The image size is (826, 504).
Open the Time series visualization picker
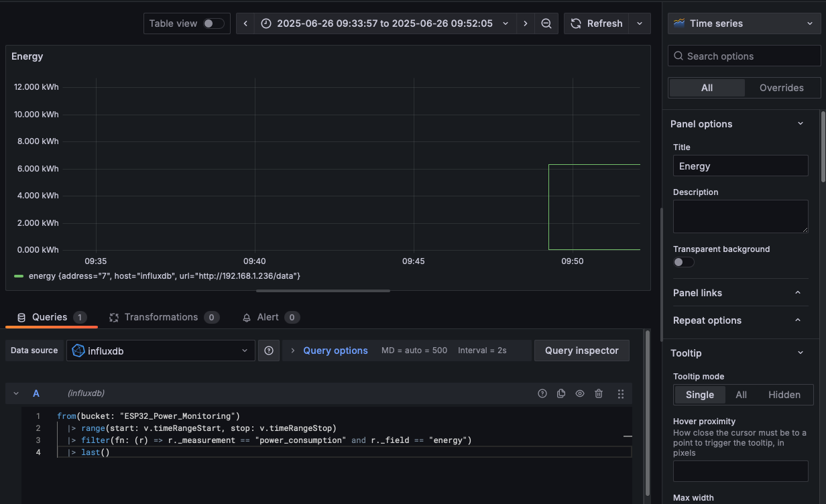[x=744, y=23]
